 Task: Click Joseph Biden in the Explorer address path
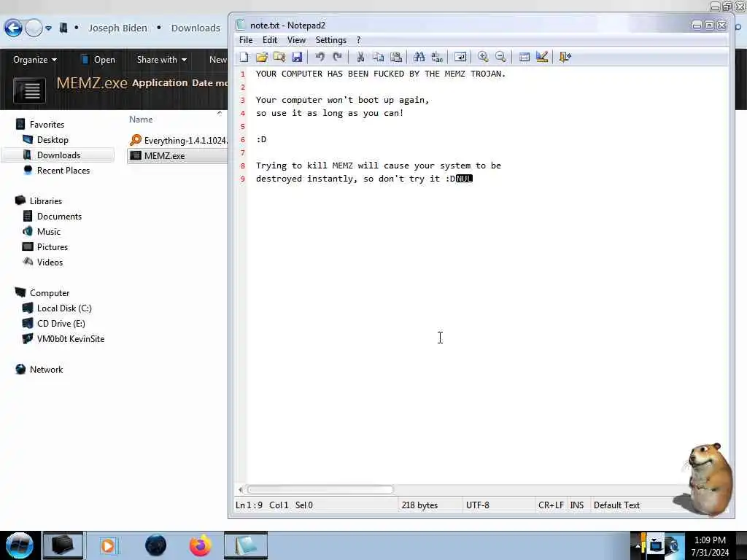pos(117,28)
